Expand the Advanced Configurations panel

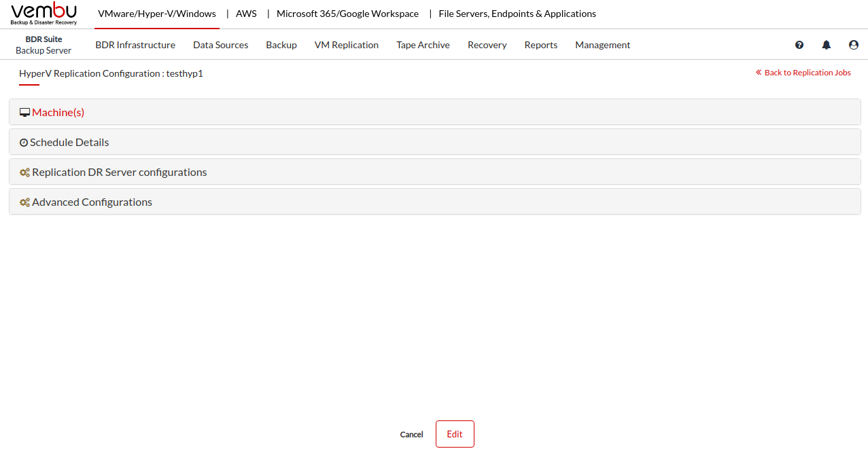92,202
